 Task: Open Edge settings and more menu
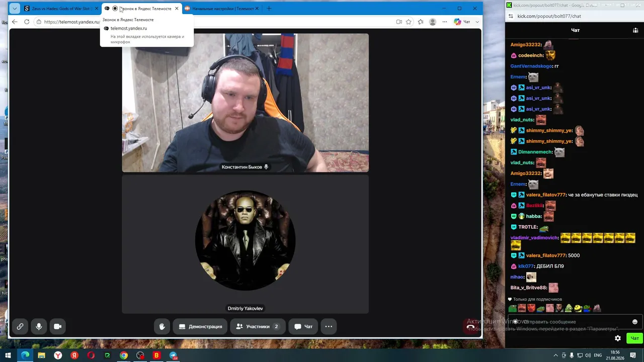click(444, 22)
